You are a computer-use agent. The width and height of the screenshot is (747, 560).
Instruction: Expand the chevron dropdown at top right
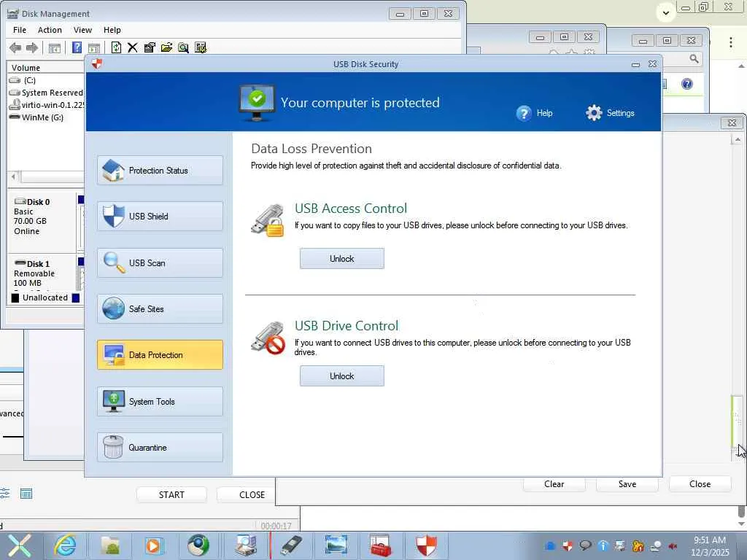pos(666,13)
